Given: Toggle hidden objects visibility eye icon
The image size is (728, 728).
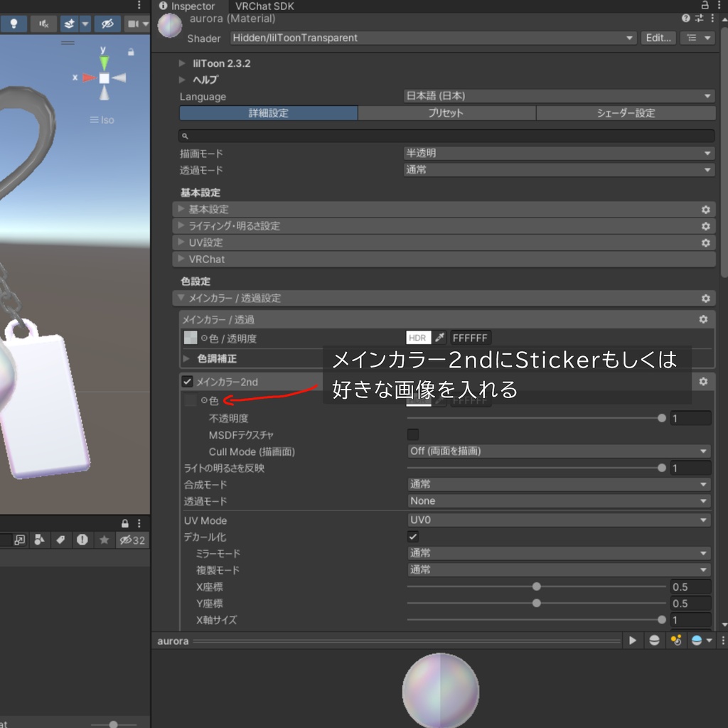Looking at the screenshot, I should tap(107, 23).
